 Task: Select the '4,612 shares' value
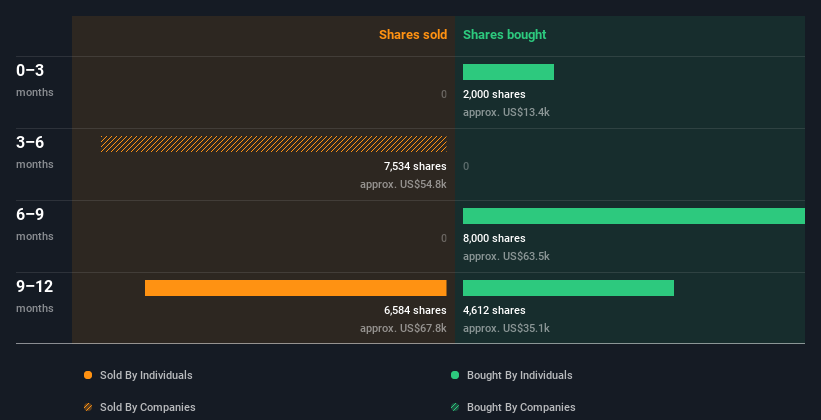click(494, 310)
